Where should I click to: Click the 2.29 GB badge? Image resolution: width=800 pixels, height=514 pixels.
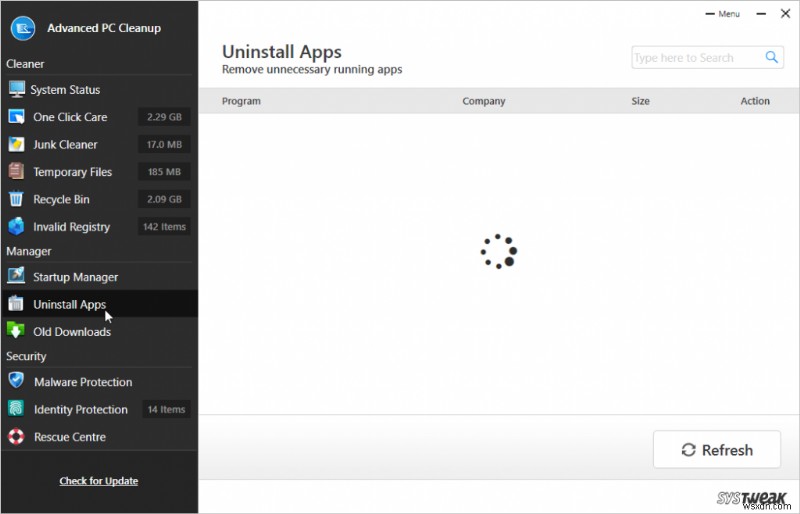point(164,117)
